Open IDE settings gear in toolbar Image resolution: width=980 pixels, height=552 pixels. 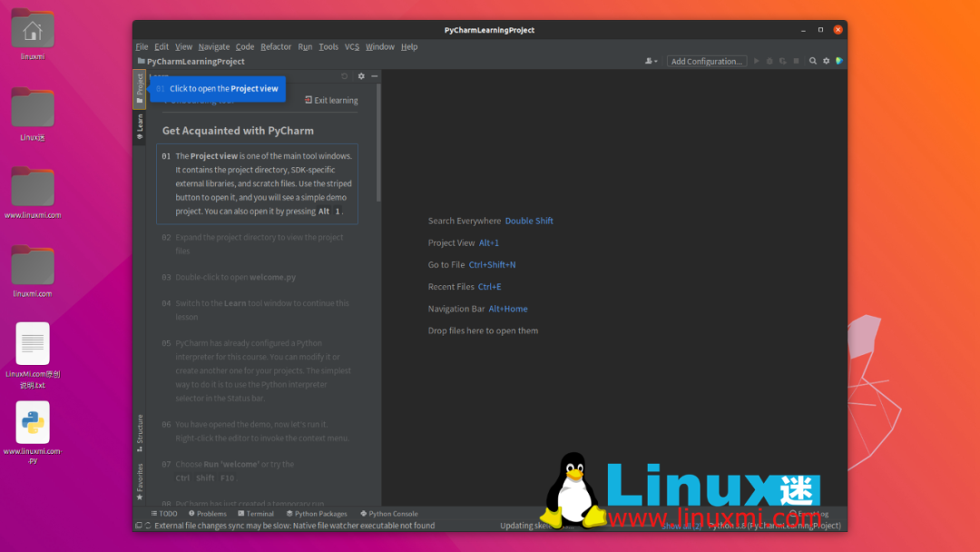point(827,61)
